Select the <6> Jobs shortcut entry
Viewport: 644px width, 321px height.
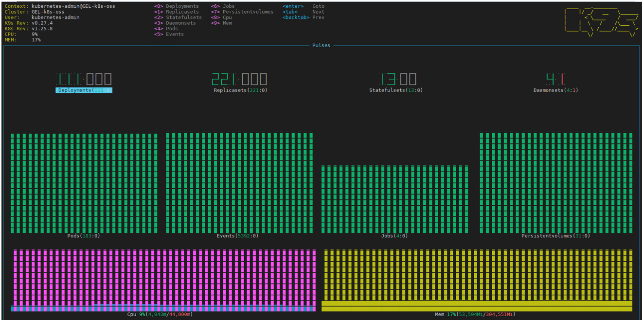(x=223, y=6)
